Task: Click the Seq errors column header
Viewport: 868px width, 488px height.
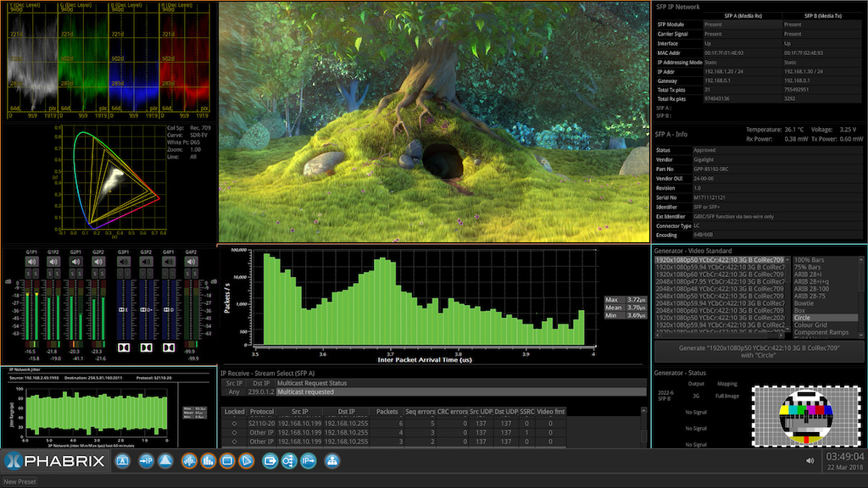Action: point(420,412)
